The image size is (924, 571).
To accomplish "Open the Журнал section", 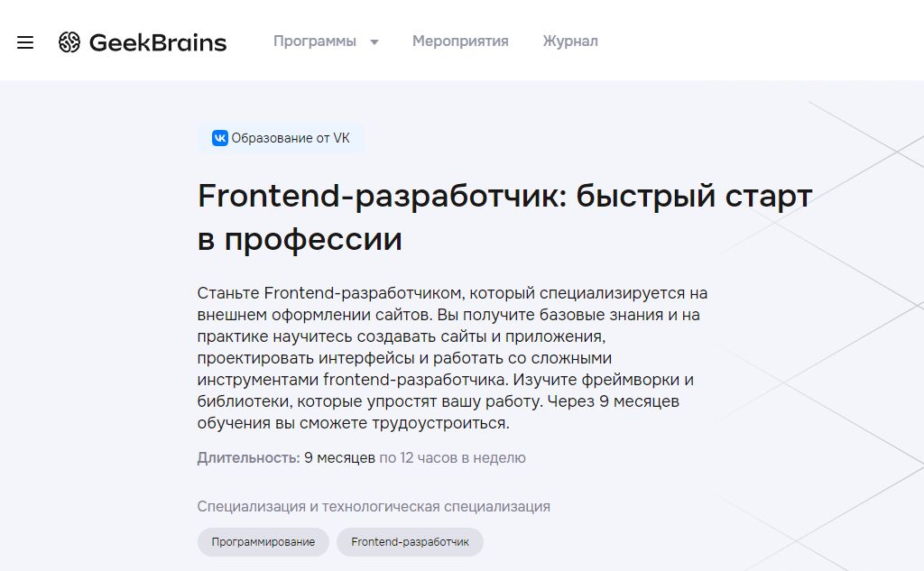I will pos(569,41).
